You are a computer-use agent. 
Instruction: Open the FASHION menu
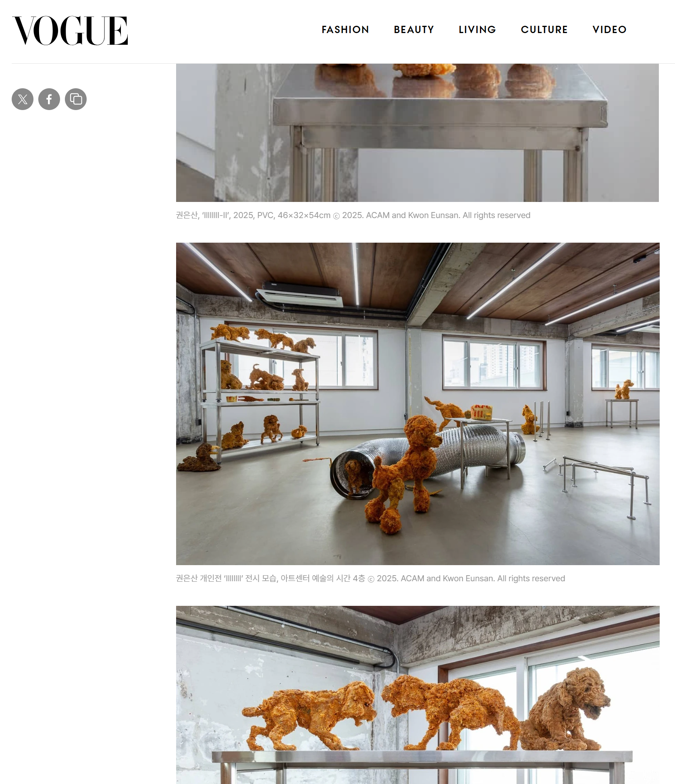tap(345, 30)
